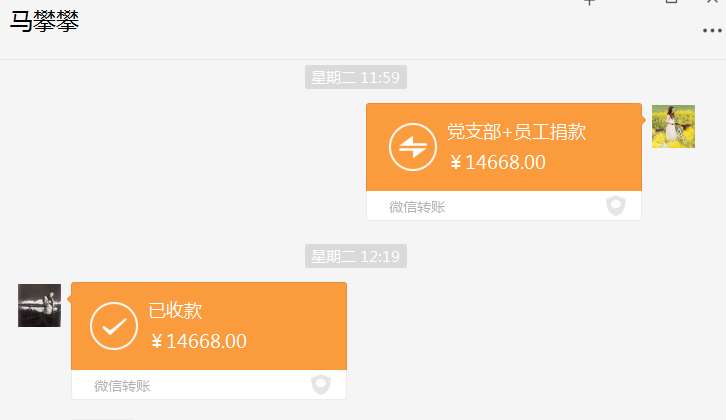Click the 星期二 12:19 timestamp
Screen dimensions: 726x420
tap(355, 257)
